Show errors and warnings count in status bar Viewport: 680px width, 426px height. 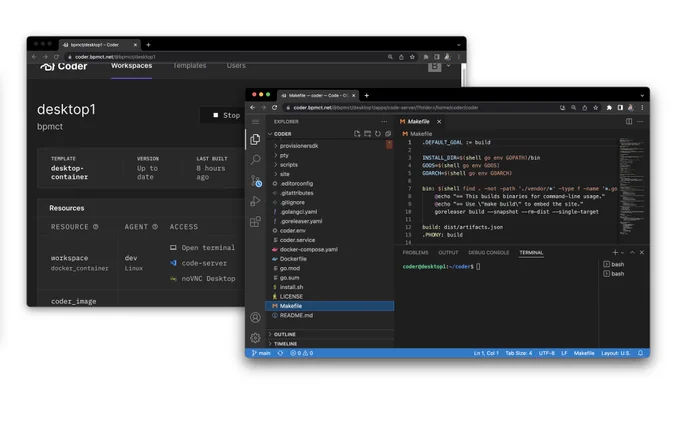click(x=301, y=353)
